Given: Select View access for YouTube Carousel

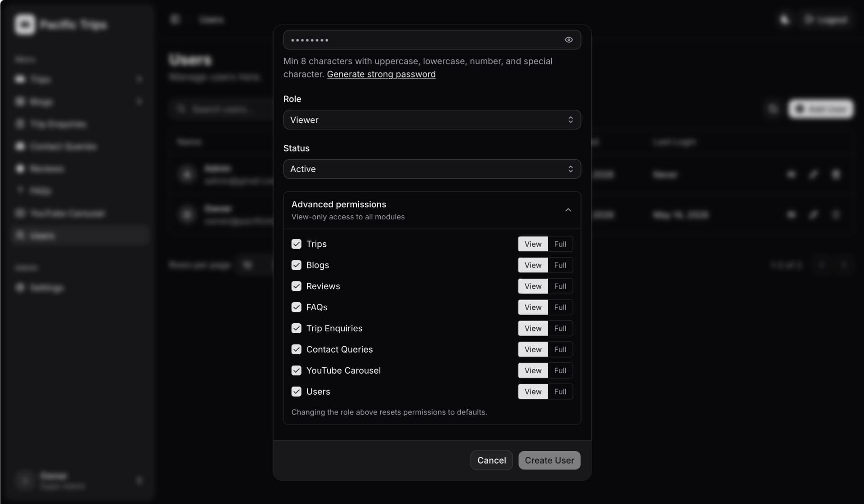Looking at the screenshot, I should click(533, 370).
